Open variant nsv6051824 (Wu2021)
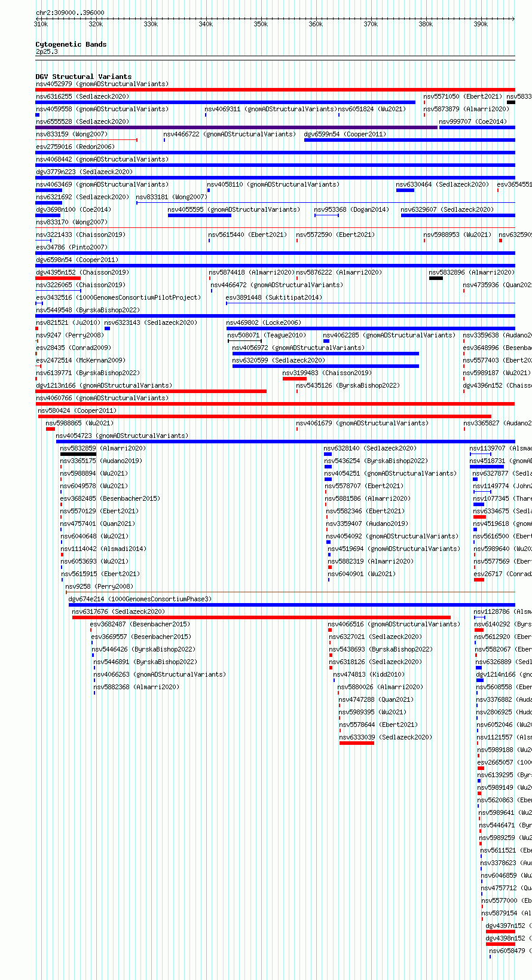This screenshot has width=532, height=980. pos(372,109)
